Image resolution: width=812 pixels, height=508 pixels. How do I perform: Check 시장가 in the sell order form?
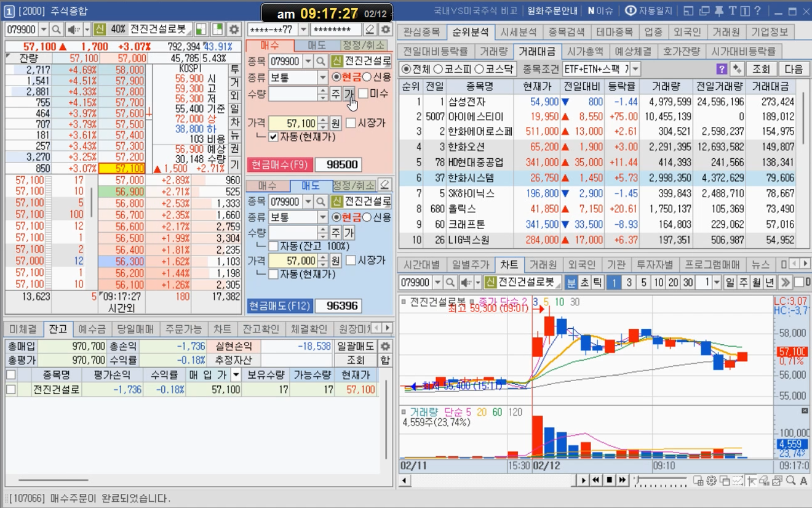click(351, 260)
